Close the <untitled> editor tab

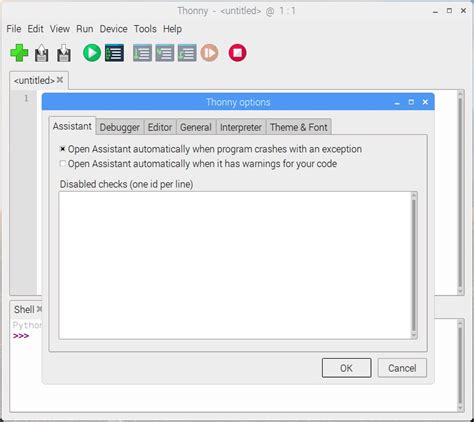tap(60, 80)
